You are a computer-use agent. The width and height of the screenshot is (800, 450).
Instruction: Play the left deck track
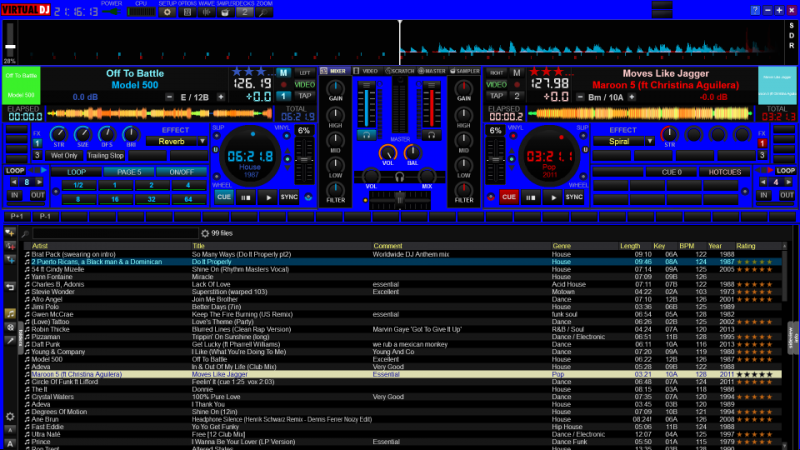coord(267,197)
